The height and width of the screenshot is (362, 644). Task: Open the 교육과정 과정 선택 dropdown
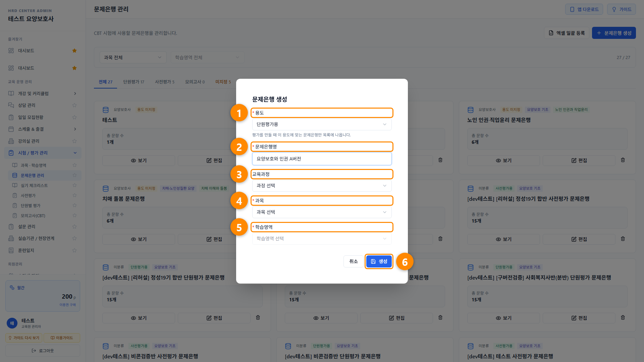(x=322, y=186)
